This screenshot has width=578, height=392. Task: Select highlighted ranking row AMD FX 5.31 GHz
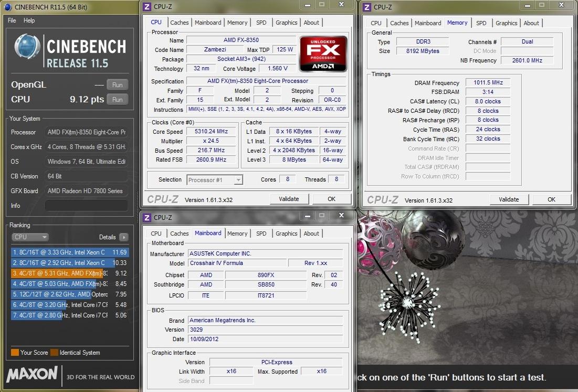pos(70,273)
